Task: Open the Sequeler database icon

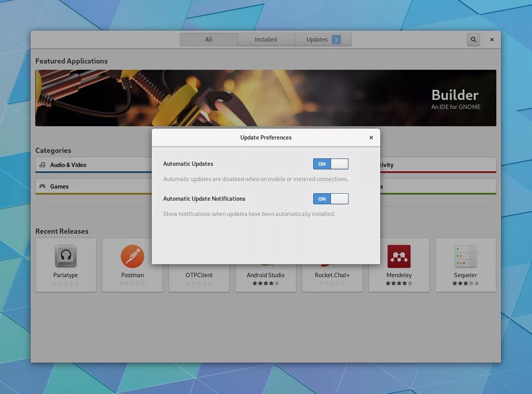Action: tap(465, 256)
